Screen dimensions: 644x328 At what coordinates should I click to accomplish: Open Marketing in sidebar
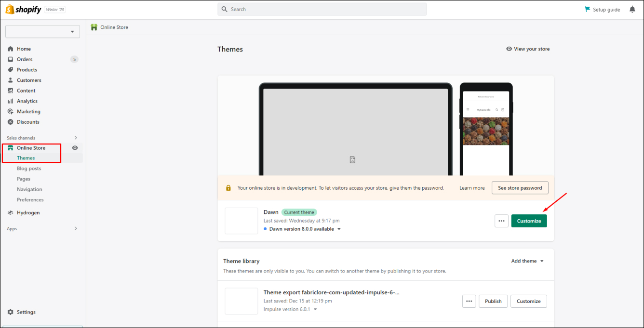[x=28, y=111]
